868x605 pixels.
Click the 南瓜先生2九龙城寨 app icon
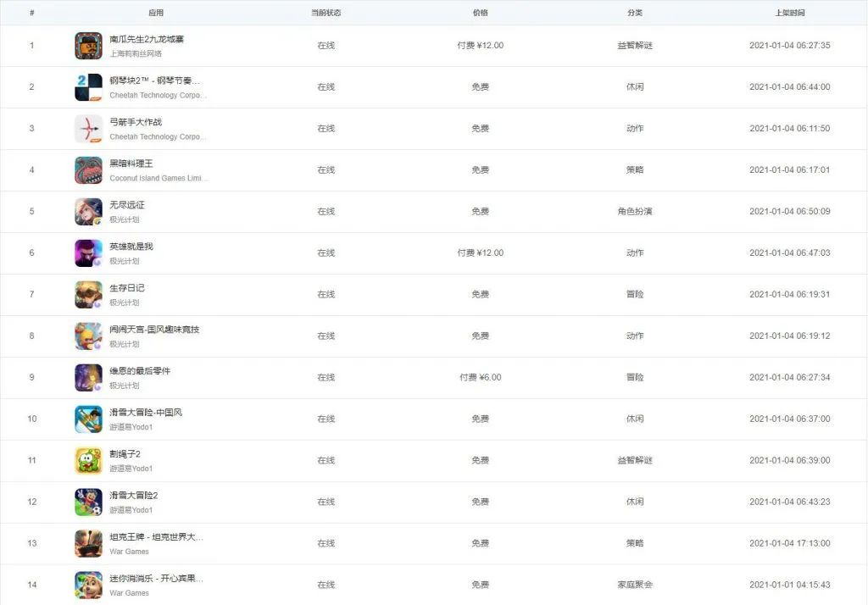click(88, 46)
